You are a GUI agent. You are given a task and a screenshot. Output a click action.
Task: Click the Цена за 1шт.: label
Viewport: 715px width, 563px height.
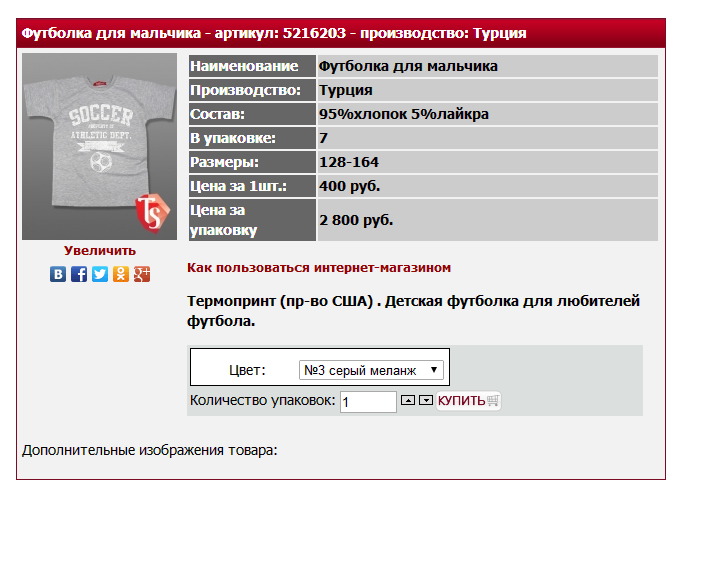point(252,186)
